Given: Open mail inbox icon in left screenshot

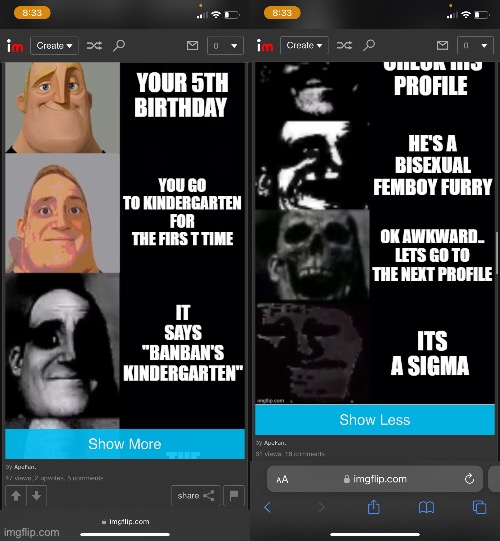Looking at the screenshot, I should point(193,46).
